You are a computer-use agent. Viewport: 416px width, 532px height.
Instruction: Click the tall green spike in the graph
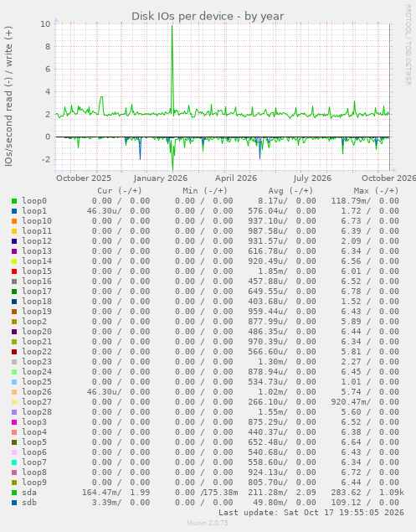click(172, 68)
